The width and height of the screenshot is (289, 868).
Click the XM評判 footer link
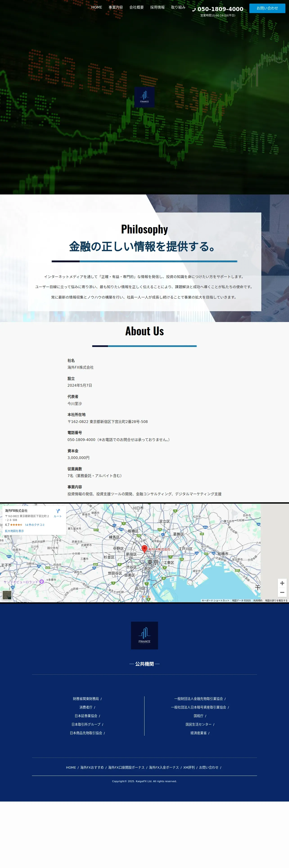189,767
